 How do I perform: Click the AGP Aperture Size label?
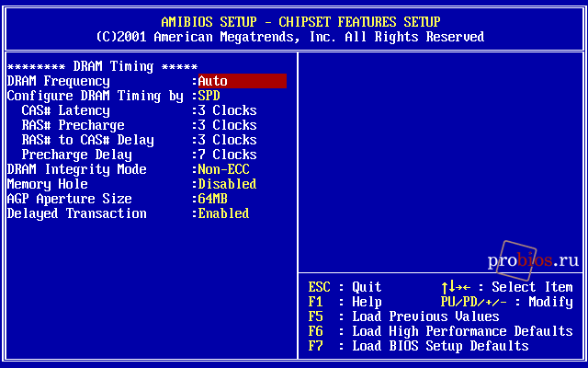(x=70, y=199)
